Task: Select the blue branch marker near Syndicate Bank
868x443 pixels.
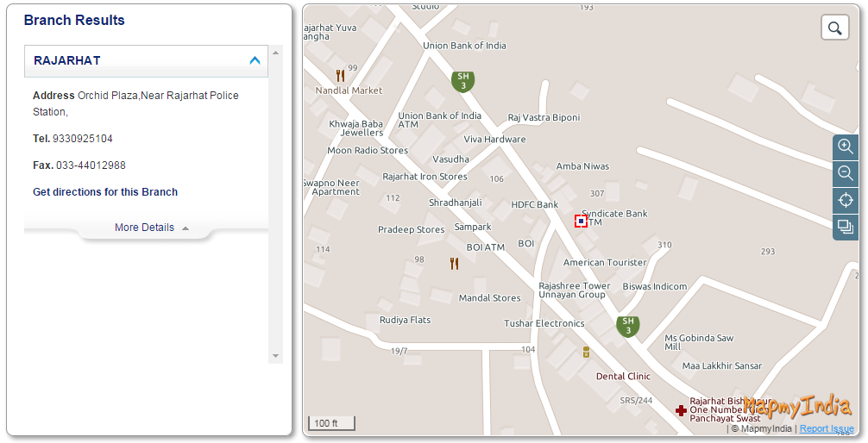Action: (581, 221)
